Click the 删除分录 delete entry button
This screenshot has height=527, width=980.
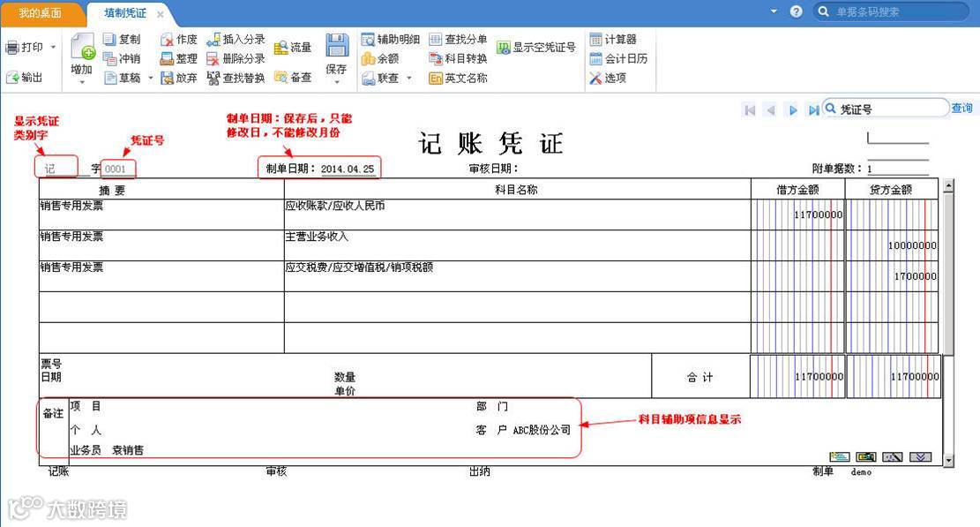click(236, 59)
